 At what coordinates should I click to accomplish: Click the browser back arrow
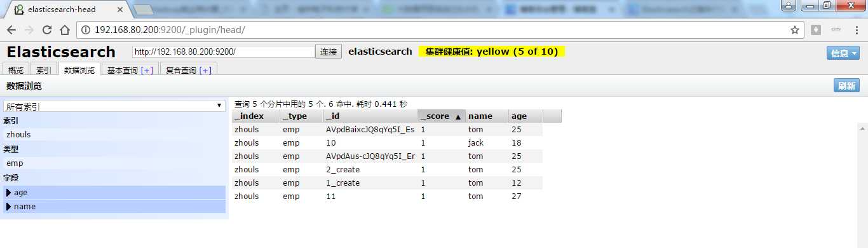point(11,30)
